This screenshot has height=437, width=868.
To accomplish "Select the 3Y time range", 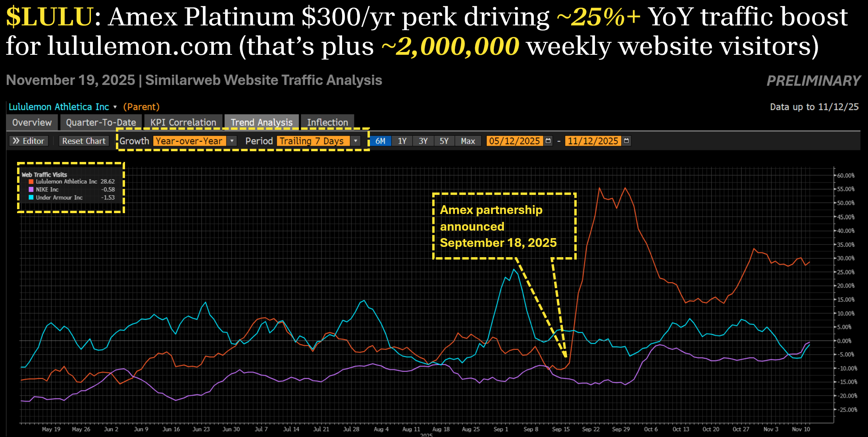I will point(423,141).
